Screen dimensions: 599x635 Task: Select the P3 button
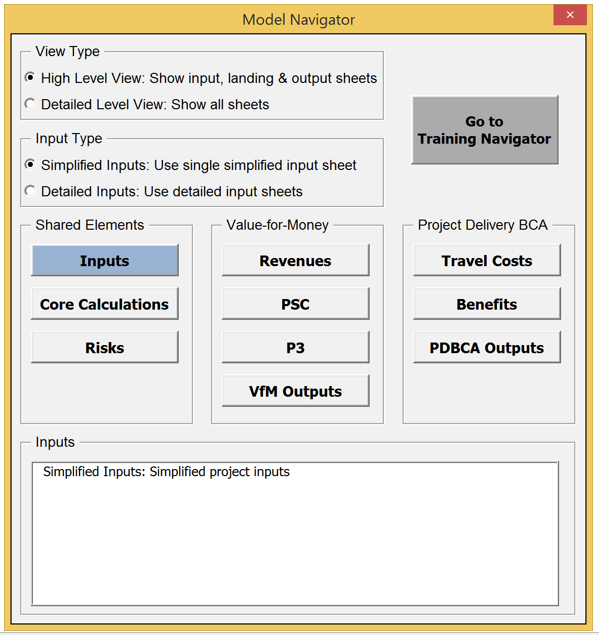[x=296, y=347]
